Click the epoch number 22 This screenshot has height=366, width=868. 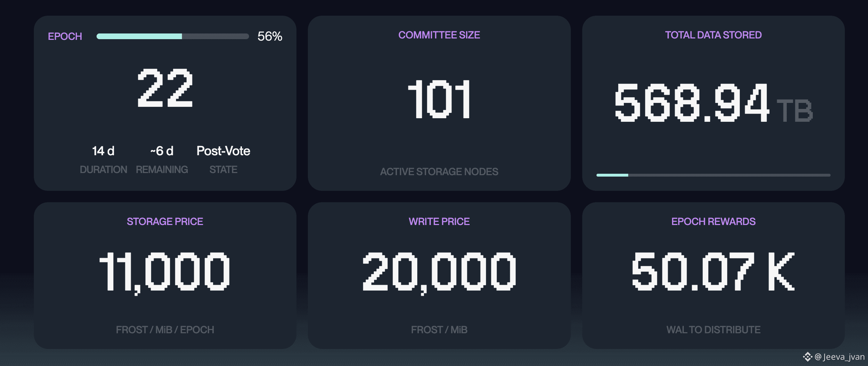click(x=165, y=88)
